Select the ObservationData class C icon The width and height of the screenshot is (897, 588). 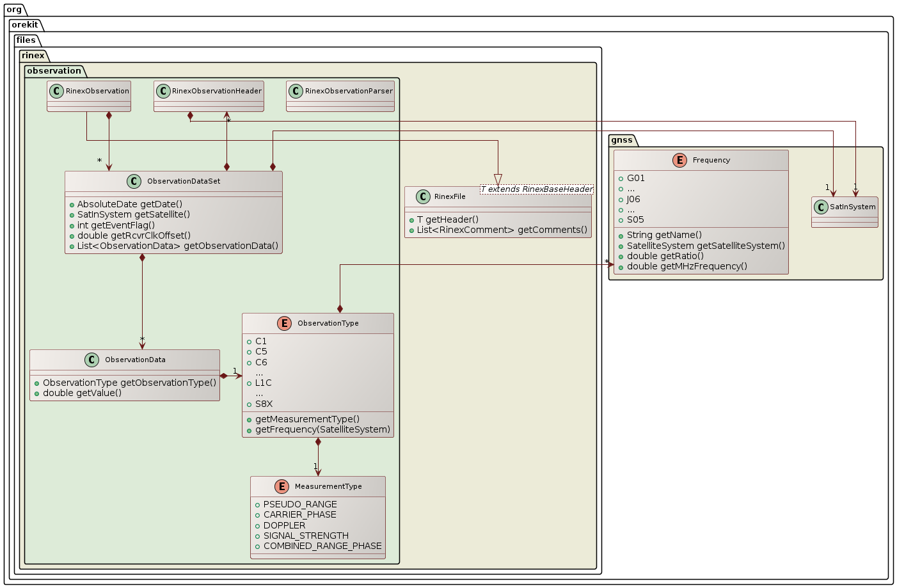[x=92, y=360]
